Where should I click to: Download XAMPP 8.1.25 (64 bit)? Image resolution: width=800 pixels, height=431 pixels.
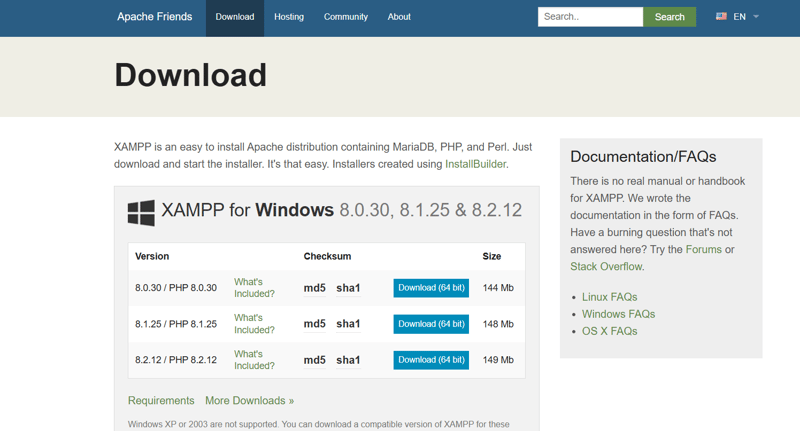pos(431,324)
